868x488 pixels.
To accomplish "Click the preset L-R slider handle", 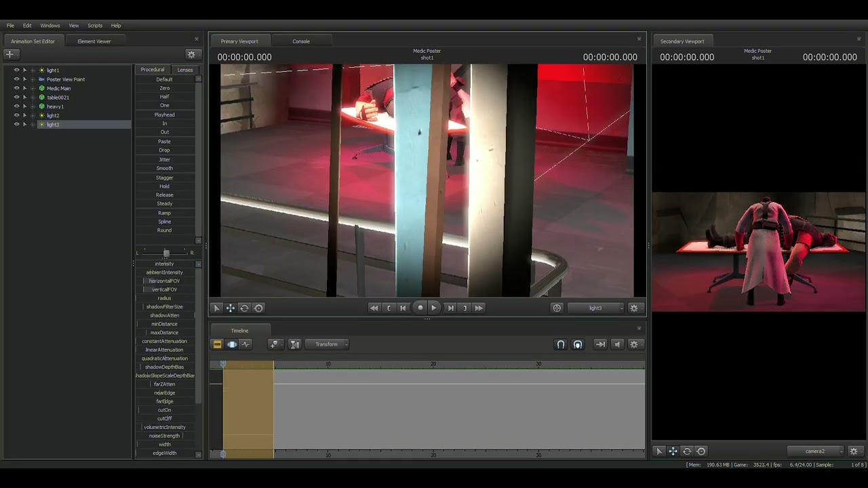I will pos(166,253).
